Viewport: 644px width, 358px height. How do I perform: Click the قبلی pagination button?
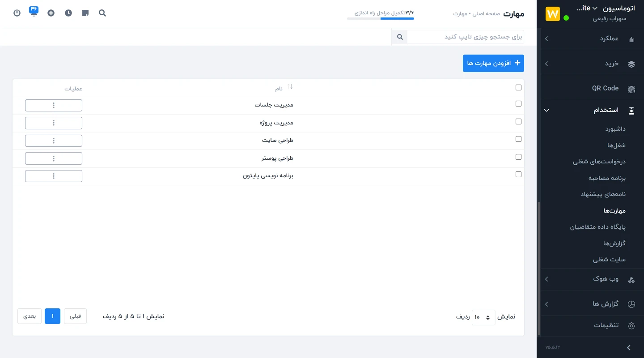(75, 316)
